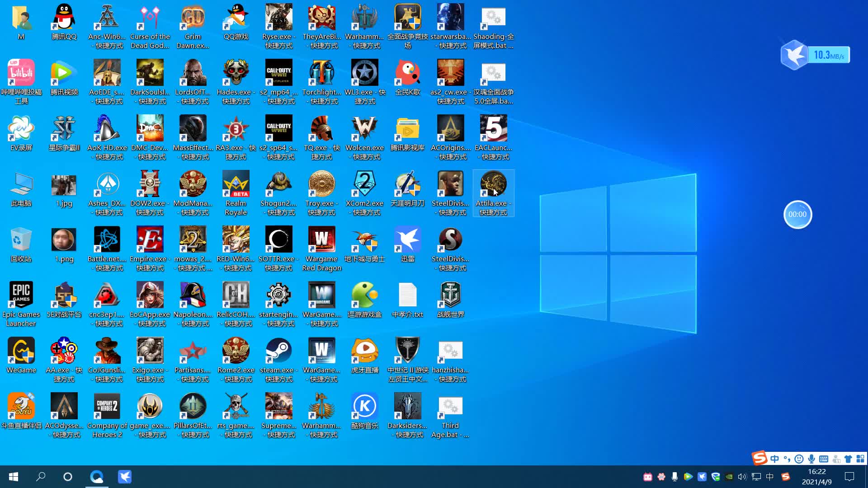Click Sogou voice input microphone
Viewport: 868px width, 488px height.
[811, 459]
